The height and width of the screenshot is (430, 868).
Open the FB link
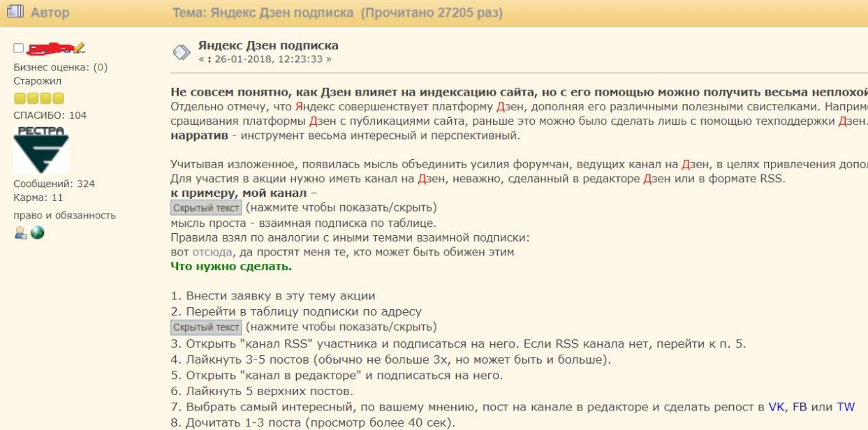pyautogui.click(x=800, y=407)
